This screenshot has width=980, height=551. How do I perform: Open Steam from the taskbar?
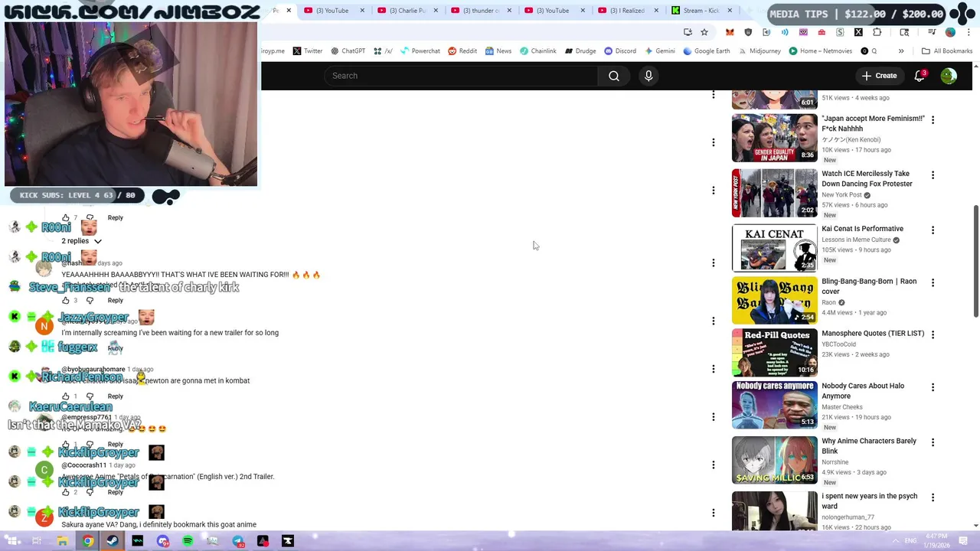(x=113, y=541)
